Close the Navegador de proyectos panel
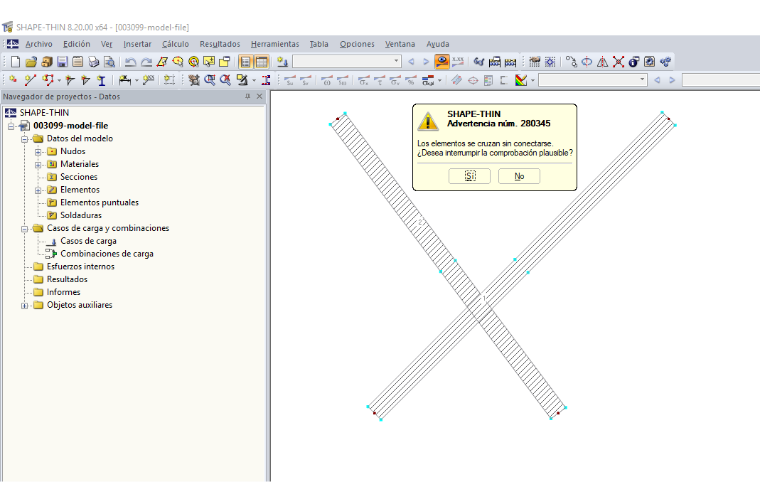Viewport: 760px width, 500px height. 259,96
